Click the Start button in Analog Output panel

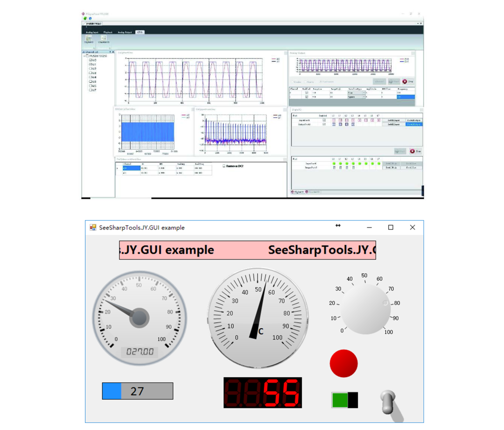[x=394, y=81]
